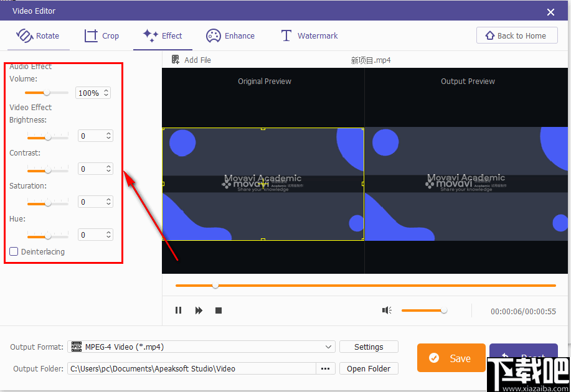Stop the video playback

pyautogui.click(x=219, y=310)
